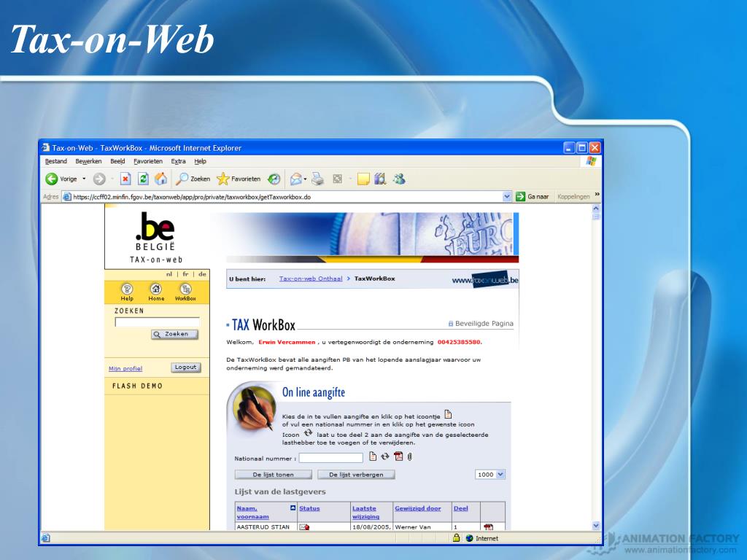Image resolution: width=747 pixels, height=560 pixels.
Task: Click the page scrollbar up arrow
Action: point(596,209)
